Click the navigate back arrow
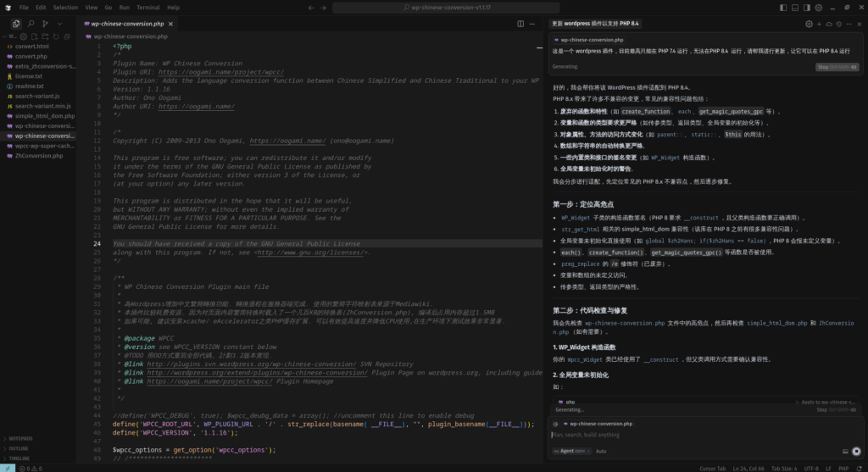The width and height of the screenshot is (868, 472). [311, 7]
